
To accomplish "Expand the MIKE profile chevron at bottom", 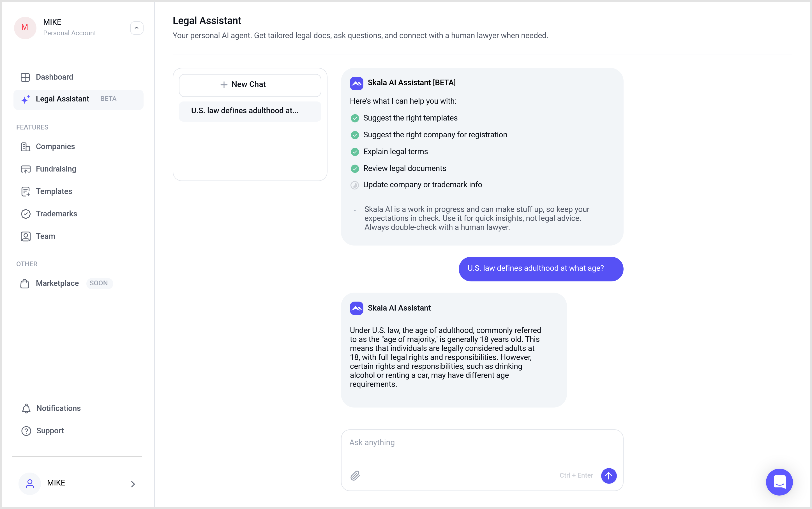I will 133,484.
